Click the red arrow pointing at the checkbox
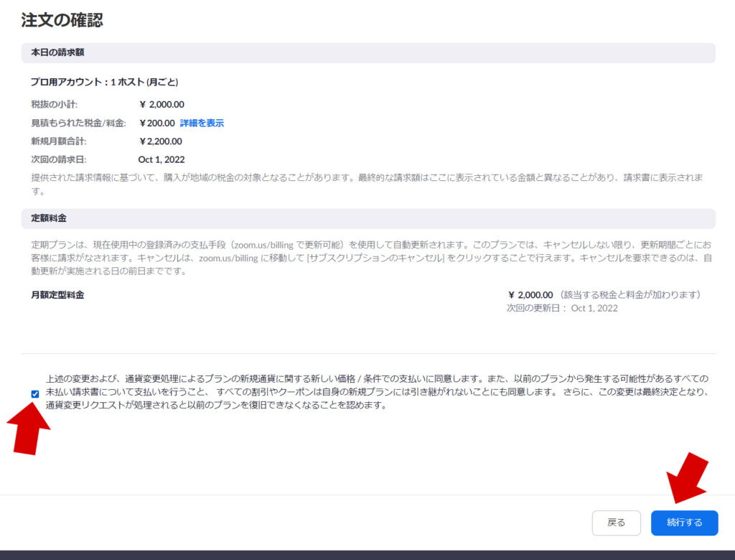The image size is (735, 560). click(30, 429)
